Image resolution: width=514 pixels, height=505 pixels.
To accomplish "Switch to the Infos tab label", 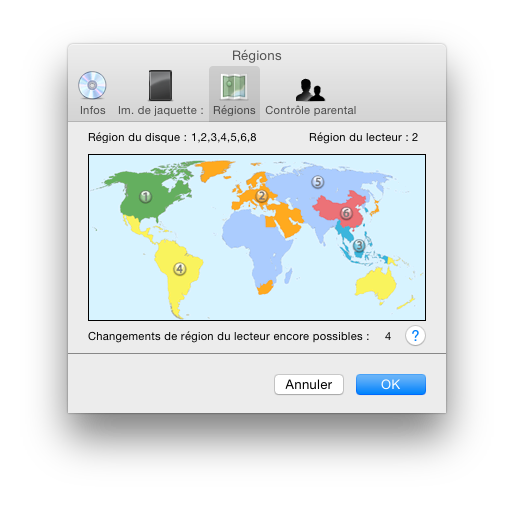I will (x=92, y=110).
